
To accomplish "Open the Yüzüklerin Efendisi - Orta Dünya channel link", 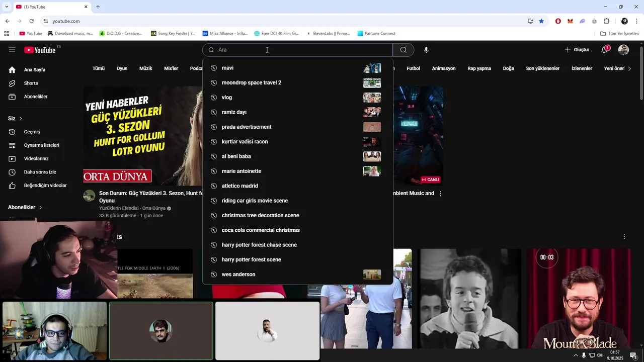I will pyautogui.click(x=132, y=208).
